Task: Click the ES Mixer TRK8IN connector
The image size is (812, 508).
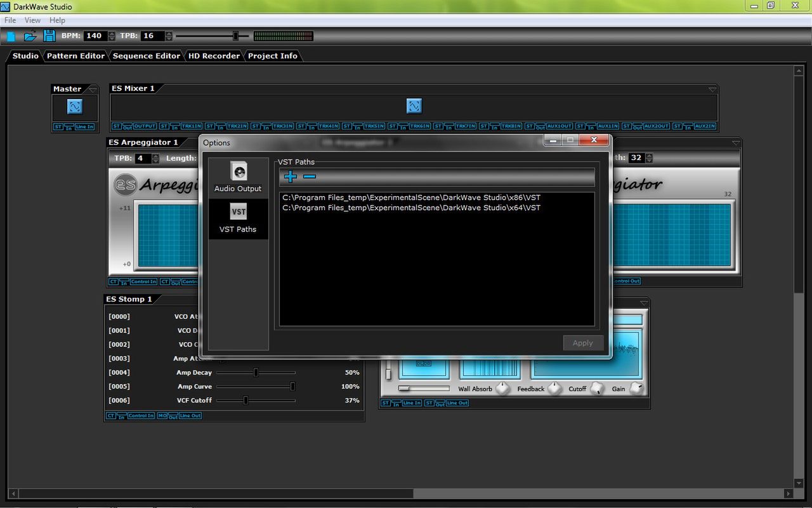Action: 511,126
